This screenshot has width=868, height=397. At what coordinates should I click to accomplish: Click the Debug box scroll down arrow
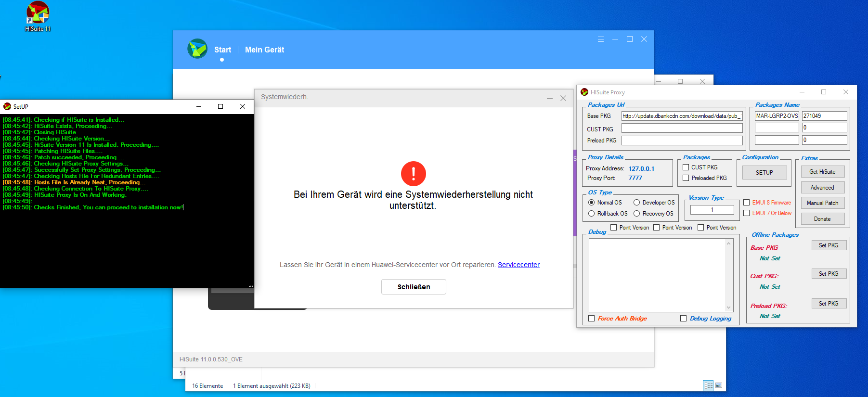[728, 307]
